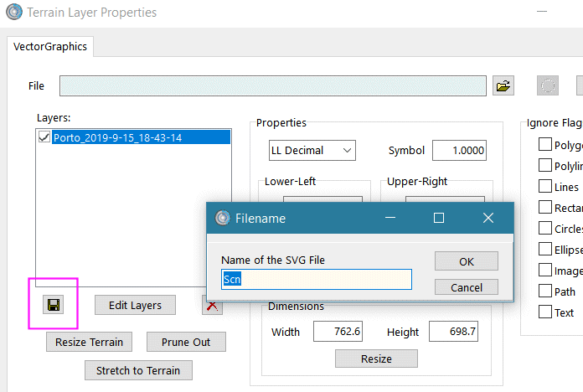Viewport: 583px width, 392px height.
Task: Click the Width dimension field
Action: pyautogui.click(x=338, y=332)
